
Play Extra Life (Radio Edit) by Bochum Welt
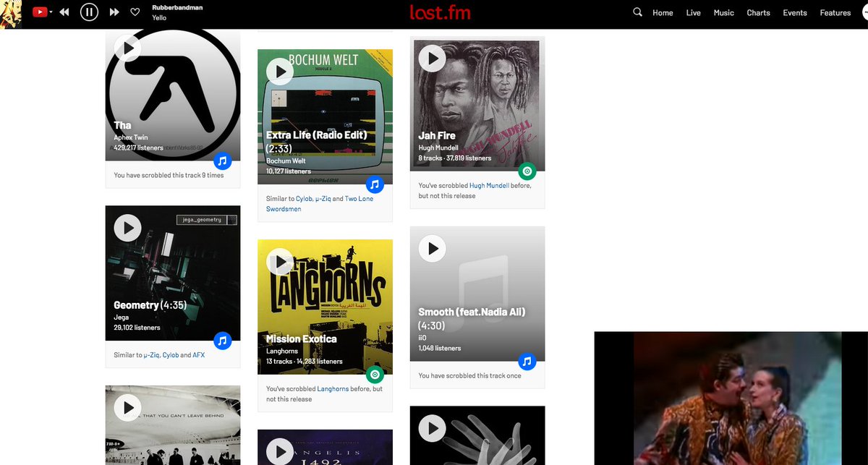tap(280, 72)
